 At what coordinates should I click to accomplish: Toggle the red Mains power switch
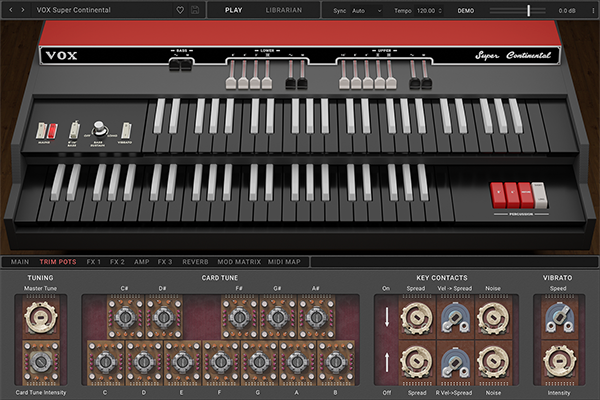click(x=52, y=131)
